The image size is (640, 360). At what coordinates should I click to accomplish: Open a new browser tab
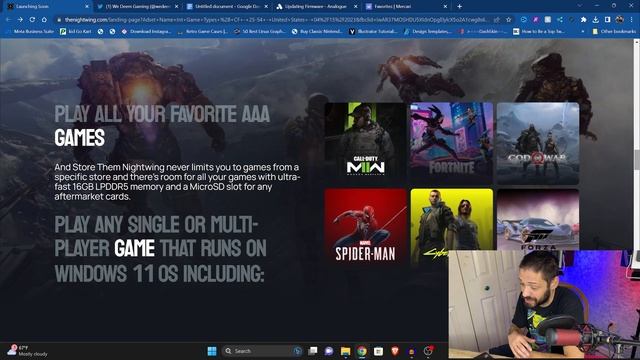click(459, 7)
